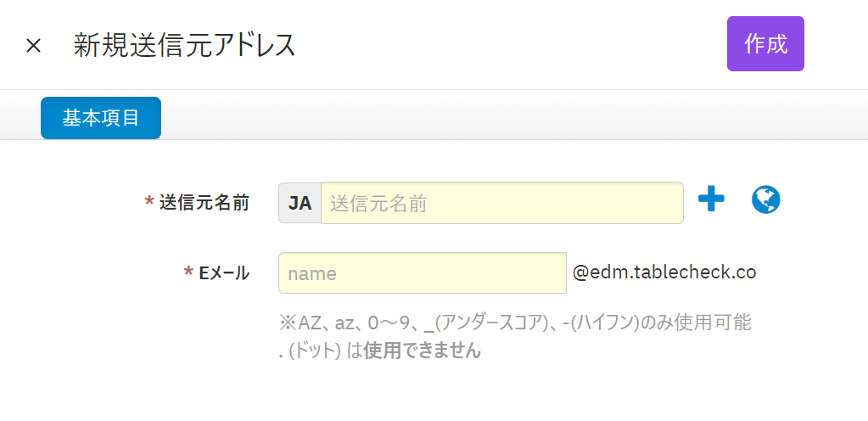Click the JA language badge
Viewport: 868px width, 421px height.
click(300, 204)
